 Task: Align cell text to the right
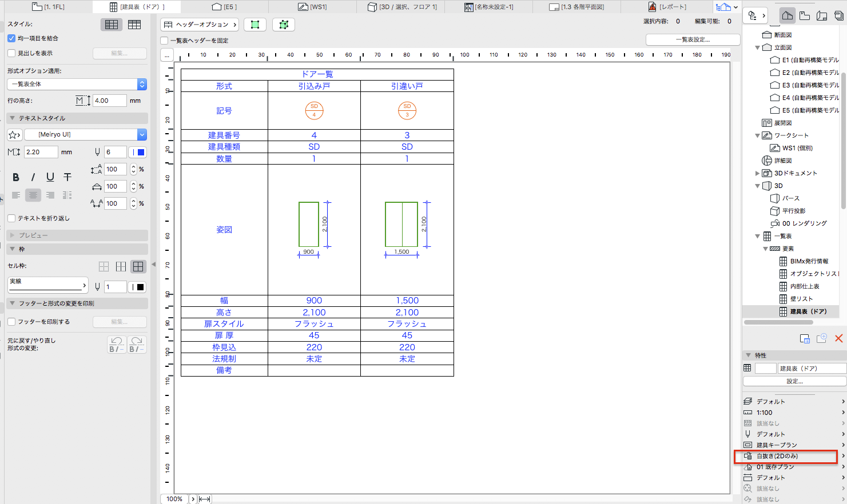[50, 195]
